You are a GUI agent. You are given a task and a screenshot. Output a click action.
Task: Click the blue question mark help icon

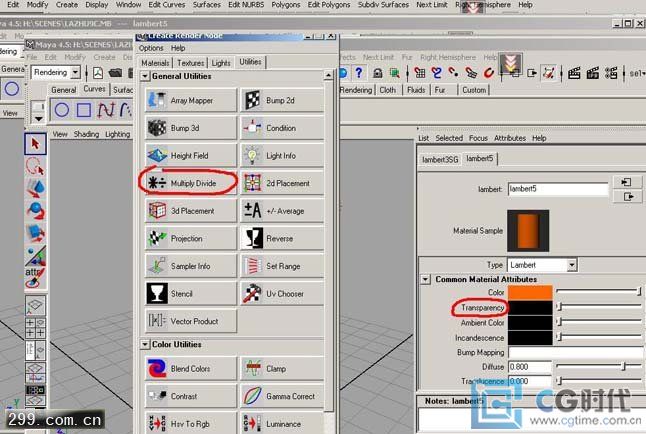pos(359,73)
